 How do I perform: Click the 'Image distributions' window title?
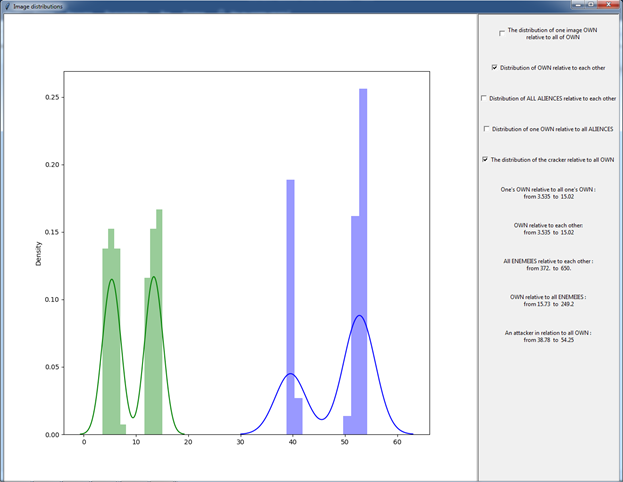coord(38,6)
